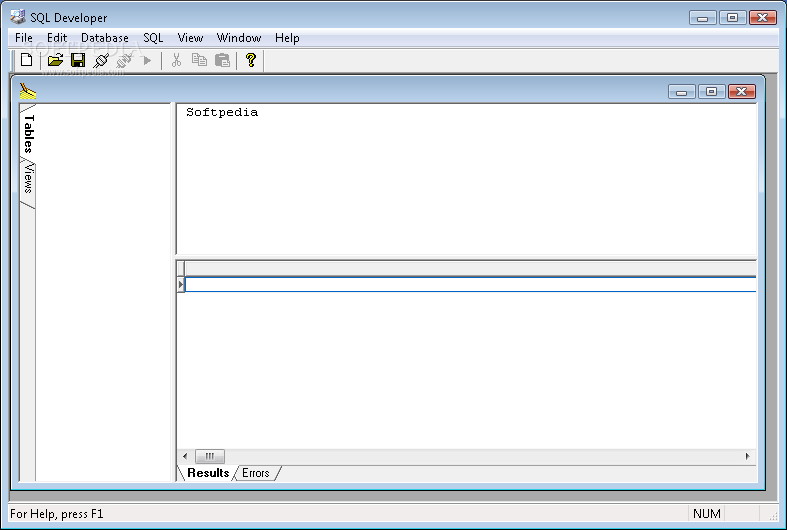This screenshot has height=530, width=787.
Task: Switch to the Tables side tab
Action: (x=28, y=134)
